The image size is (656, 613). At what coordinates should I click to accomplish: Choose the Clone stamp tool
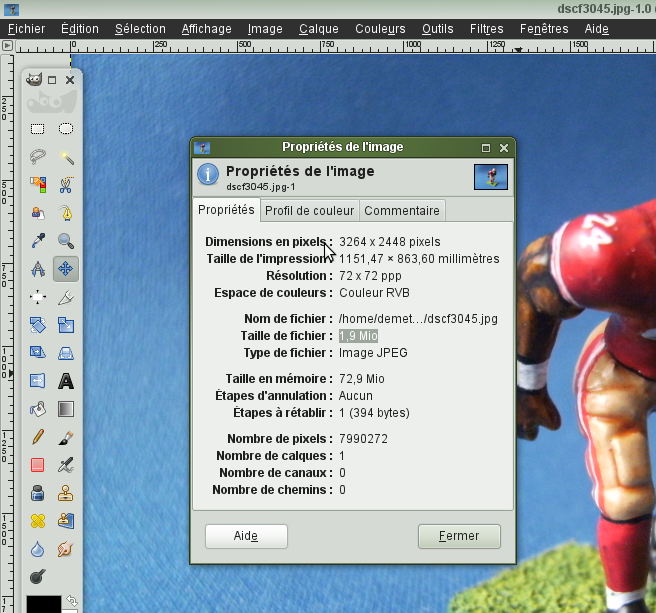66,493
